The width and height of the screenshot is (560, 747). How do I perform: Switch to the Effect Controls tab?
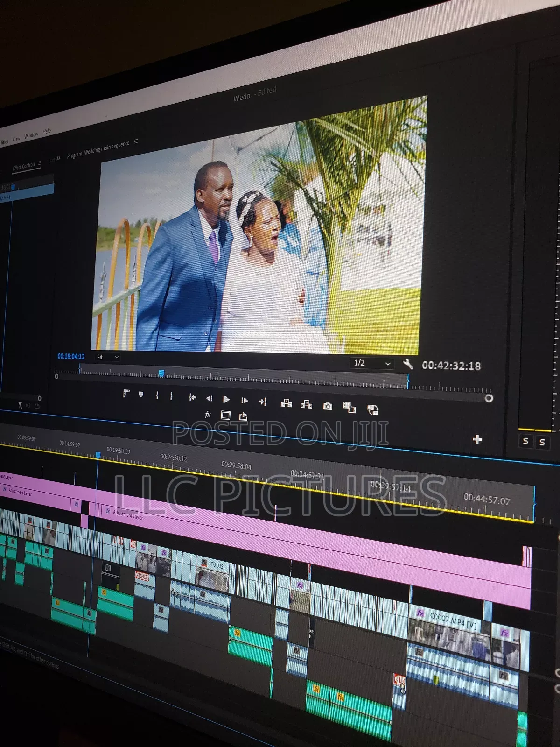(x=24, y=166)
